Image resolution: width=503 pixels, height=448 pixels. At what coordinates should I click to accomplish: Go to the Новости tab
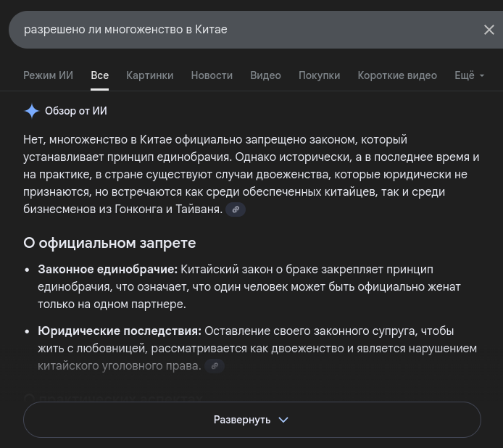tap(212, 75)
